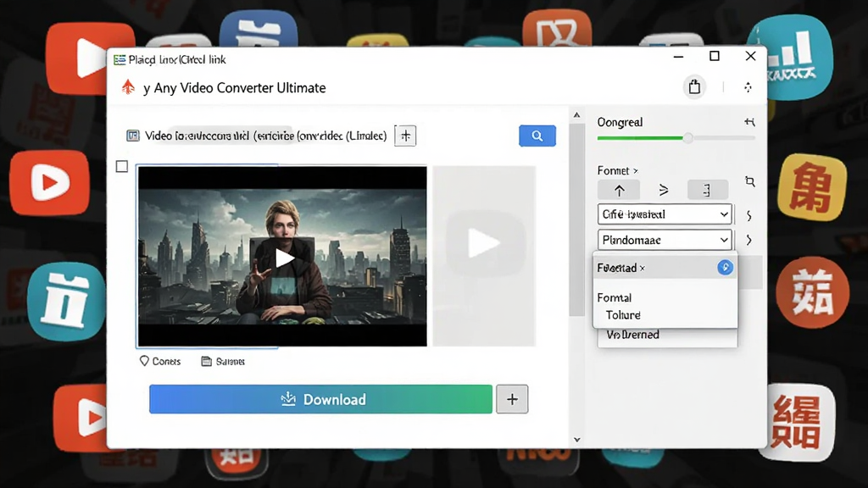
Task: Click the scrollbar up arrow
Action: 576,115
